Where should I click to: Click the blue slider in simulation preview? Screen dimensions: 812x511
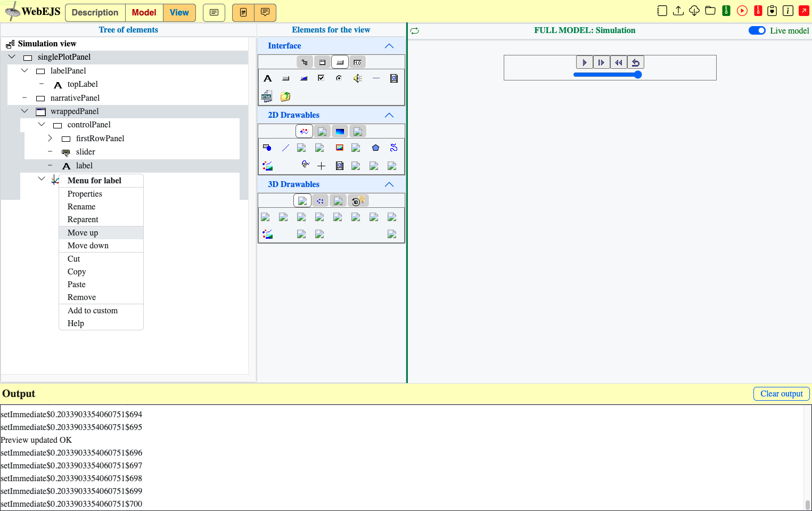608,75
